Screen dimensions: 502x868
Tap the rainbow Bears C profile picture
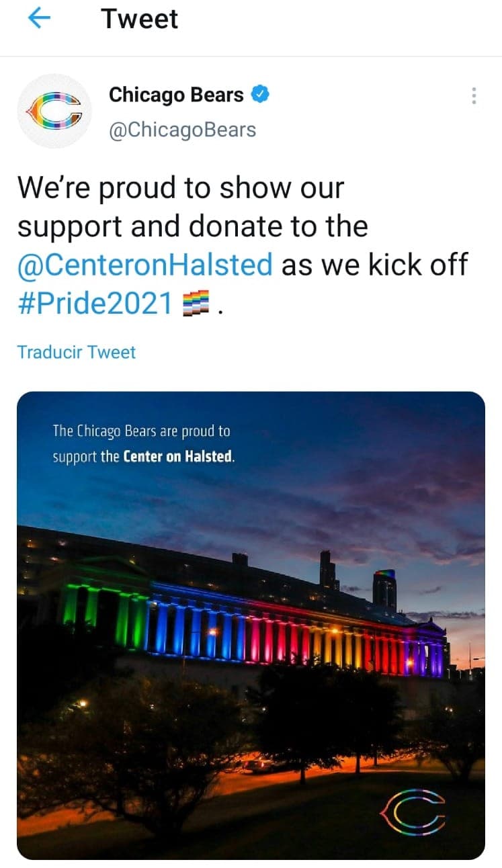(55, 110)
